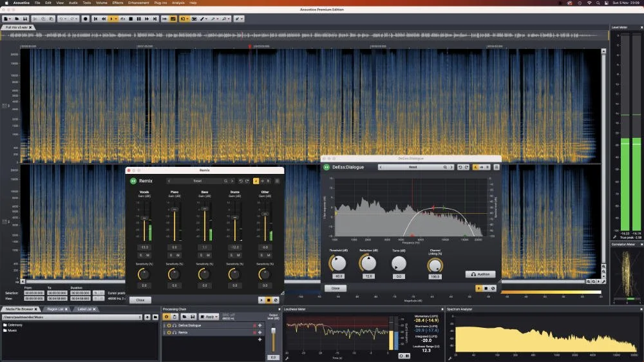The height and width of the screenshot is (362, 644).
Task: Click the Apply button in Processing Chain
Action: tap(209, 317)
